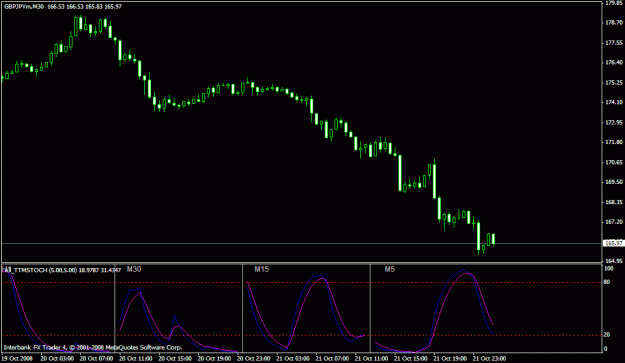Click the 174.10 price axis label
Viewport: 625px width, 363px height.
[614, 103]
